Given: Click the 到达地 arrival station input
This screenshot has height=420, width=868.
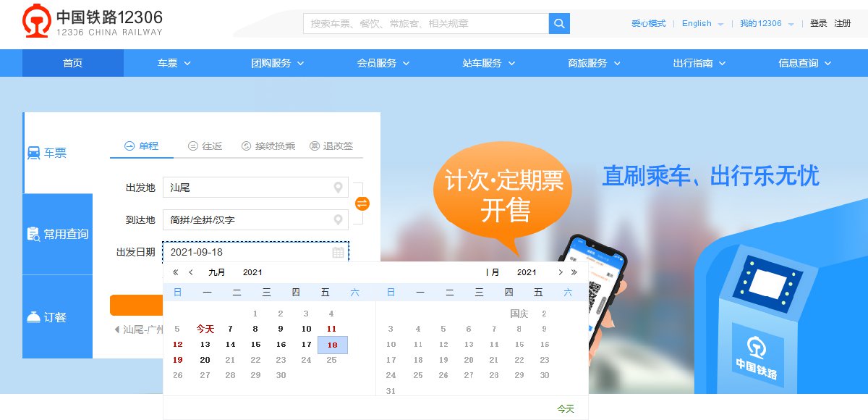Looking at the screenshot, I should tap(250, 219).
